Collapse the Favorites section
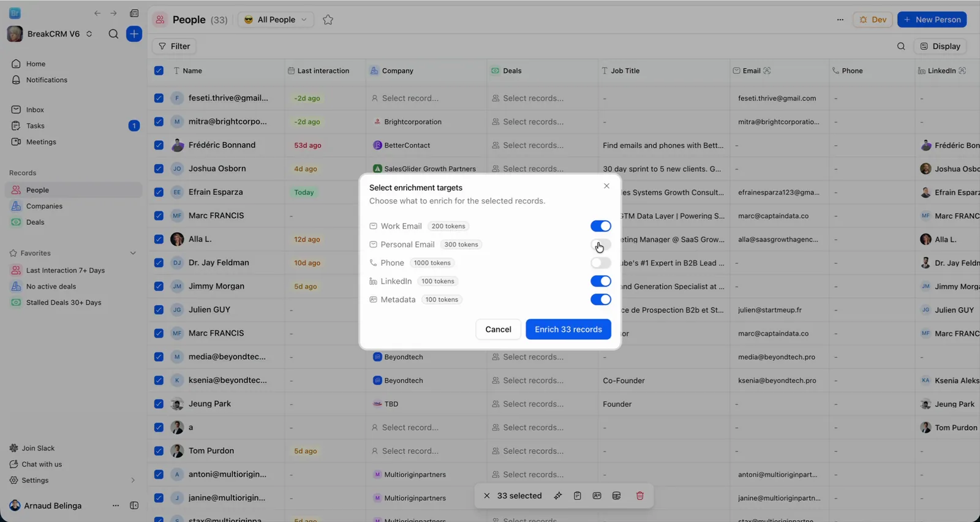This screenshot has width=980, height=522. click(x=133, y=253)
